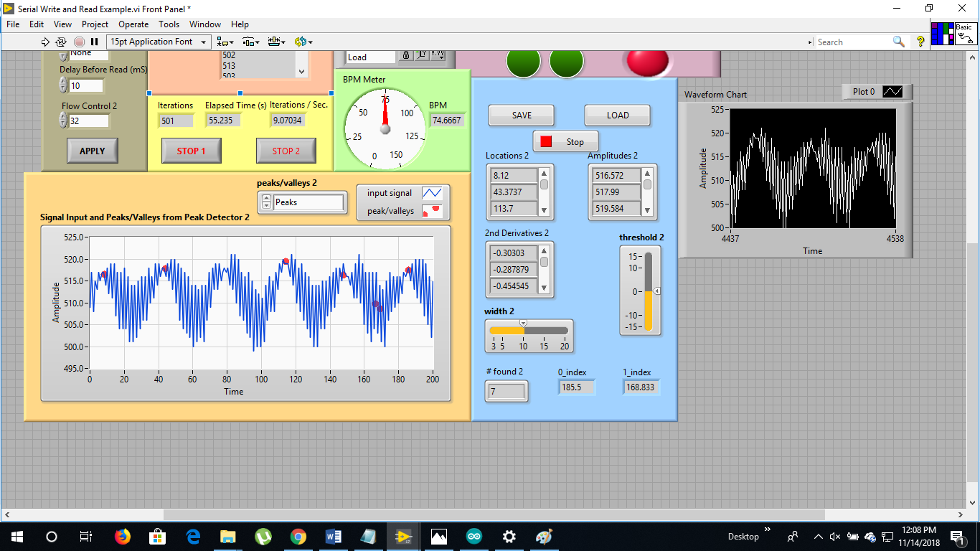Open the Operate menu
Image resolution: width=980 pixels, height=551 pixels.
pyautogui.click(x=133, y=24)
